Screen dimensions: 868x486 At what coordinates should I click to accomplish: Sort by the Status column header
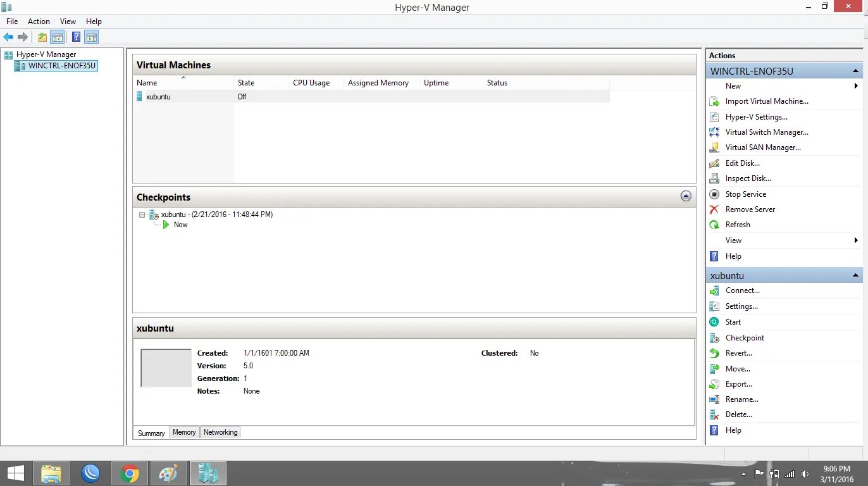tap(545, 83)
